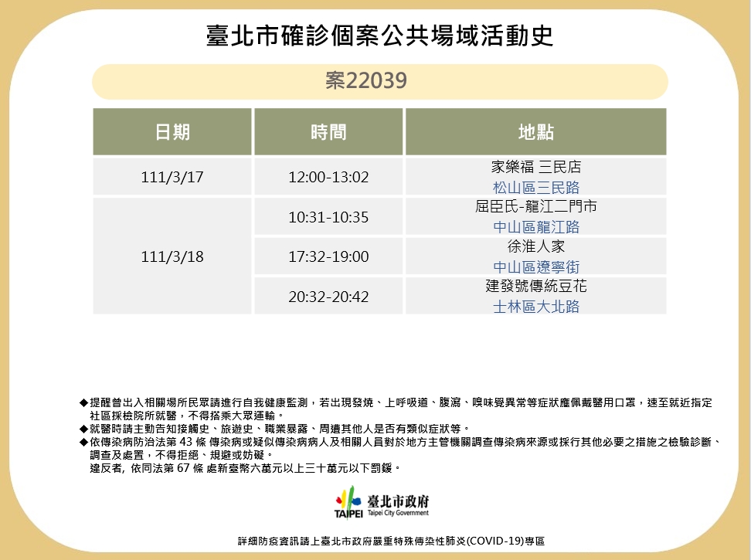The image size is (751, 560).
Task: Click the 建發號傳統豆花 location name
Action: coord(535,286)
